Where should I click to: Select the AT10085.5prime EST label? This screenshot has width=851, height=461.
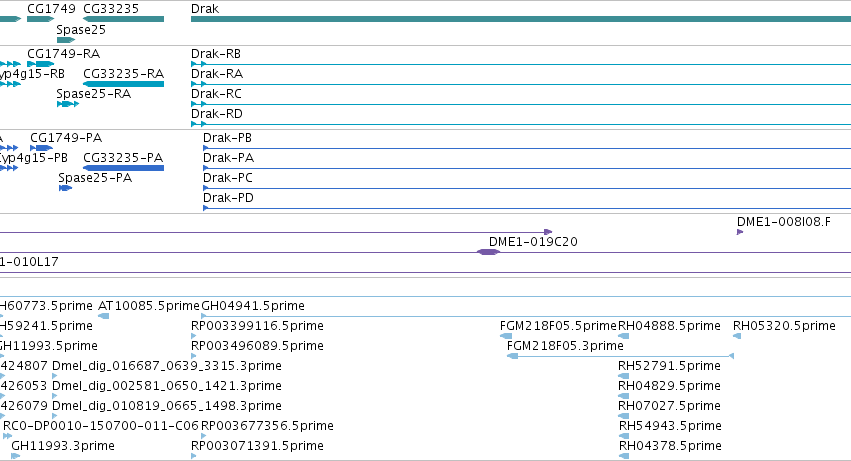pos(149,306)
